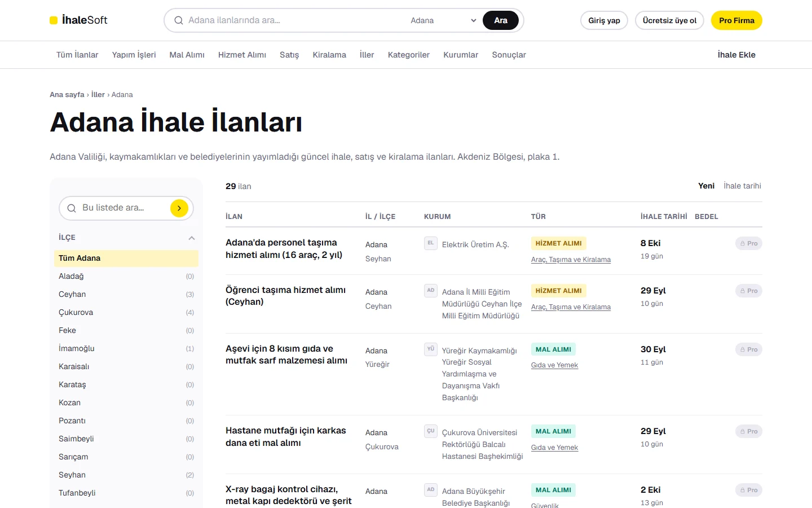Click the Ana sayfa breadcrumb

point(67,94)
